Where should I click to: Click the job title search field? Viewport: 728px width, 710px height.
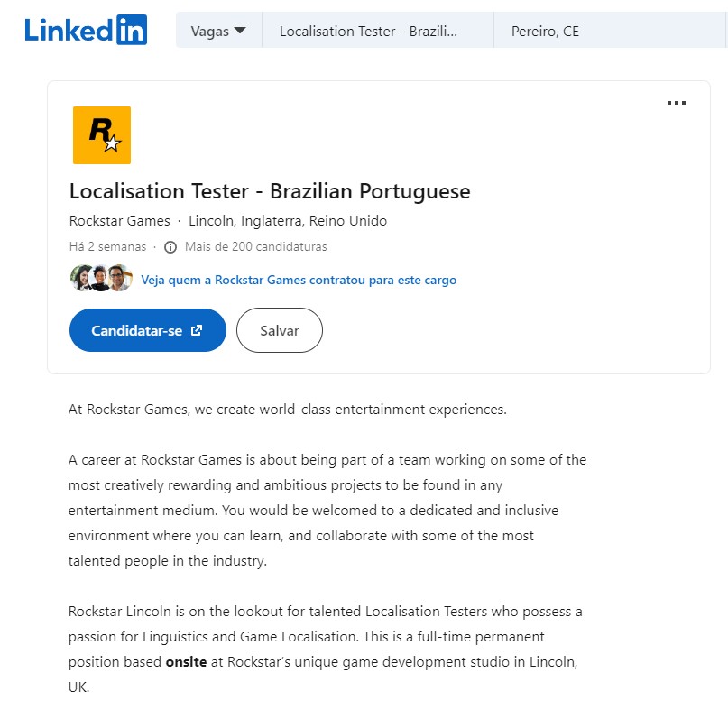pyautogui.click(x=377, y=31)
